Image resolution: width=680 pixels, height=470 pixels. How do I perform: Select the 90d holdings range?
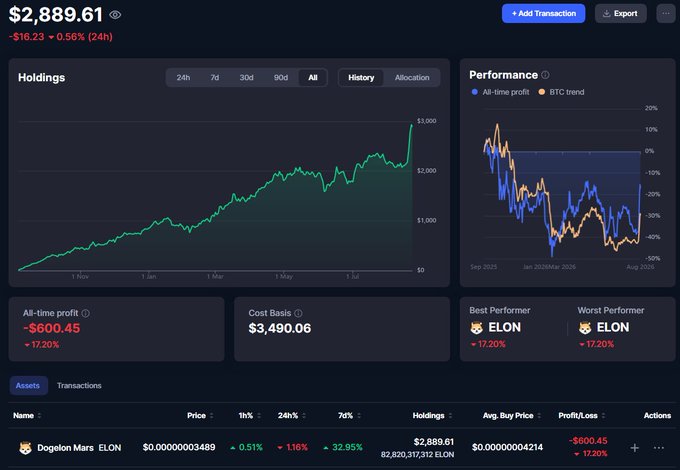coord(281,78)
